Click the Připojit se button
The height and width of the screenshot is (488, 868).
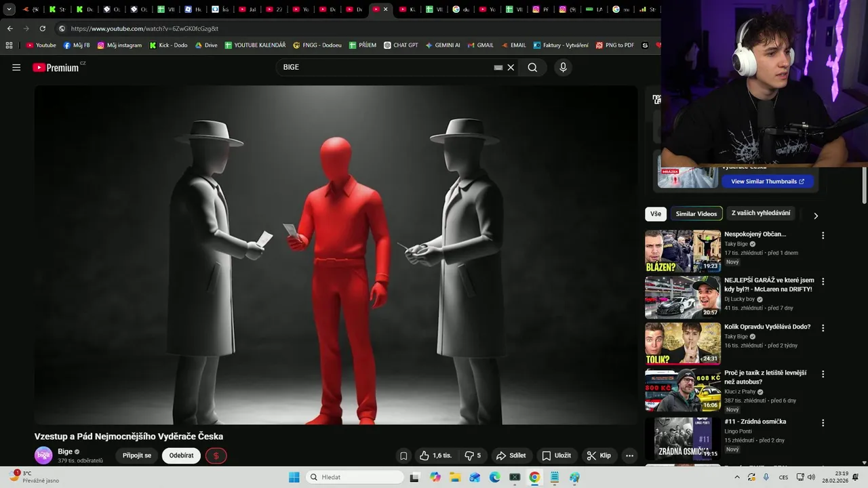click(x=137, y=455)
